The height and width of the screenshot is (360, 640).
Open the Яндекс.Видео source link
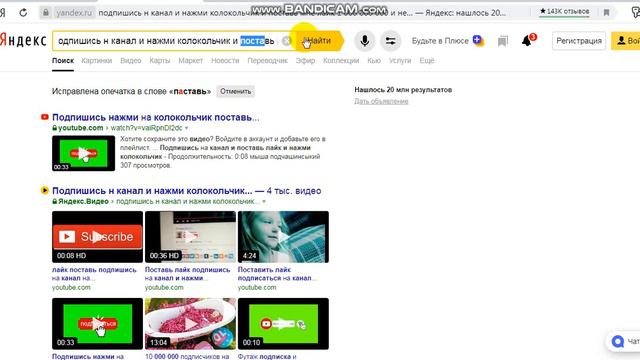click(x=83, y=201)
